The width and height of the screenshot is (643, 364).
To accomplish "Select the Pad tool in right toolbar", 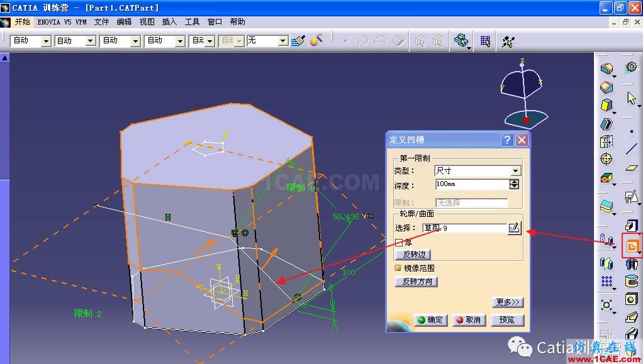I will coord(631,226).
